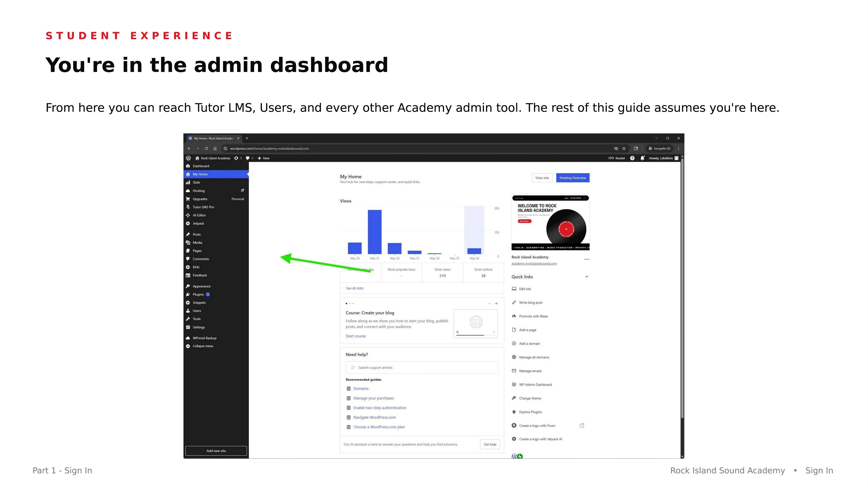
Task: Click the New button in admin bar
Action: click(x=263, y=158)
